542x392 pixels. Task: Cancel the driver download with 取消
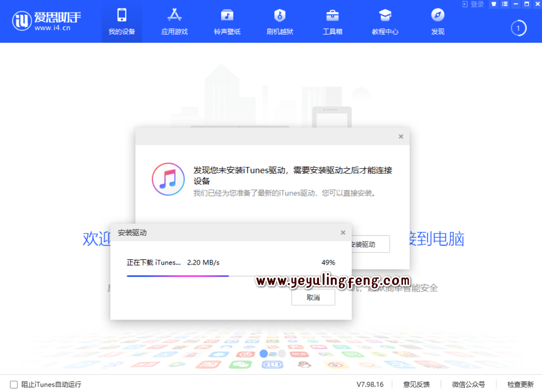313,298
